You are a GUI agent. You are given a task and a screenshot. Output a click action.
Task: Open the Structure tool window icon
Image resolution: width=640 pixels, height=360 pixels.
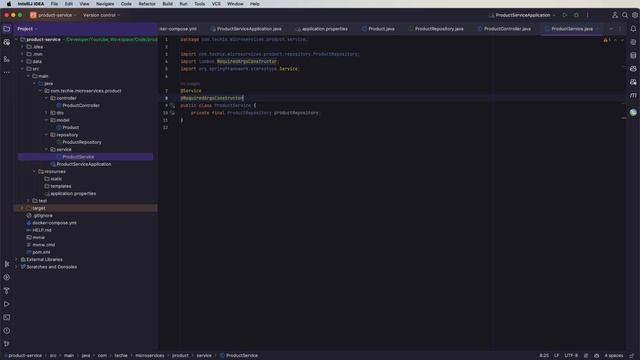(7, 59)
